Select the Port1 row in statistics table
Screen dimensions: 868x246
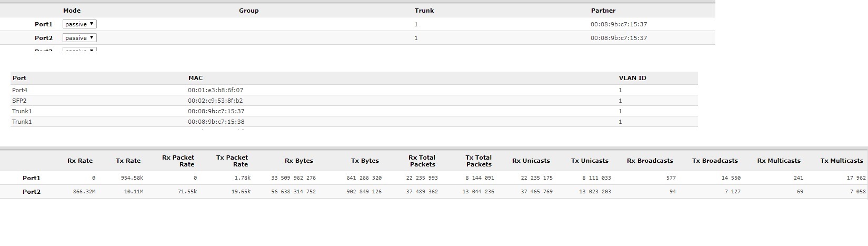pyautogui.click(x=434, y=178)
